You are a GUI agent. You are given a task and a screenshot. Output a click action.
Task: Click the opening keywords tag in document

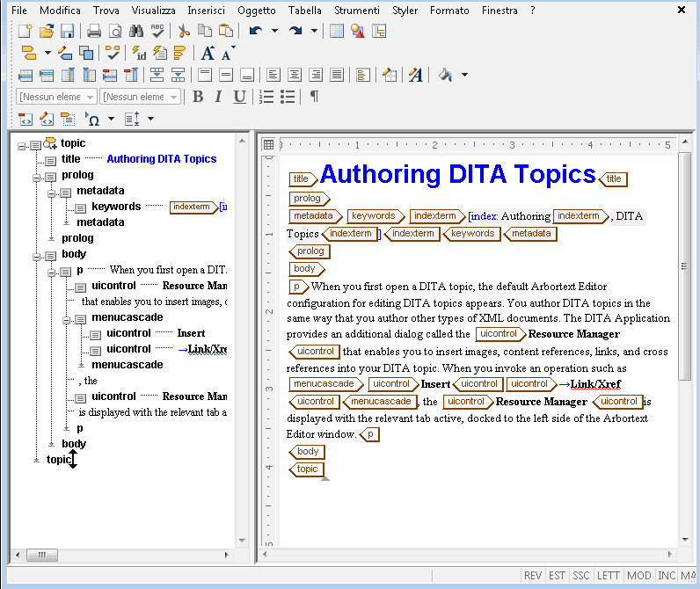(x=376, y=216)
